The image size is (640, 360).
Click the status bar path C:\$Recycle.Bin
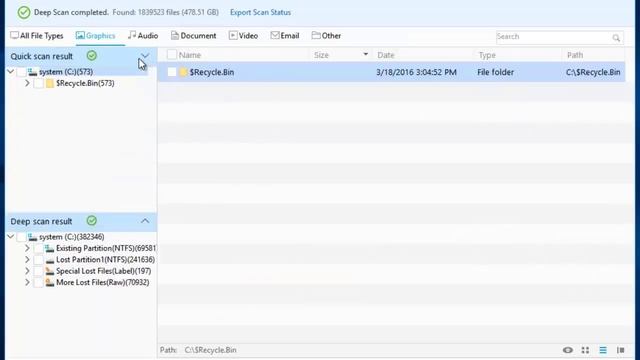click(x=211, y=350)
